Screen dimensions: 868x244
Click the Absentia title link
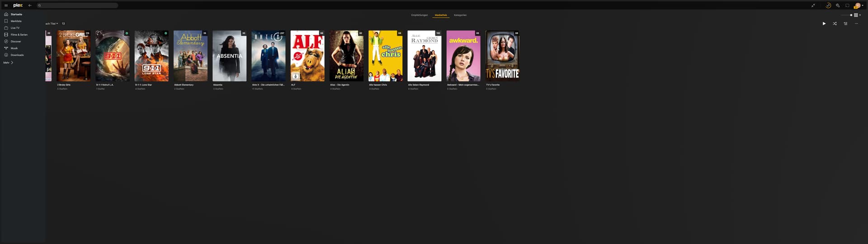pos(217,84)
